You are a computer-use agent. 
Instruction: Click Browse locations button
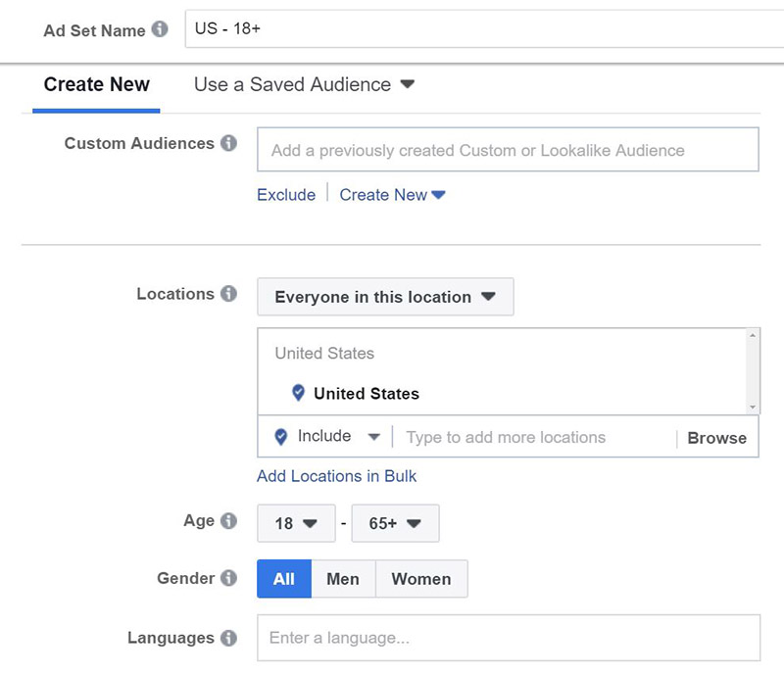point(716,438)
